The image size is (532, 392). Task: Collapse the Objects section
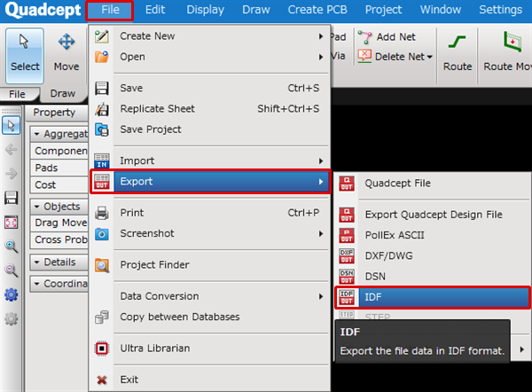(x=37, y=206)
